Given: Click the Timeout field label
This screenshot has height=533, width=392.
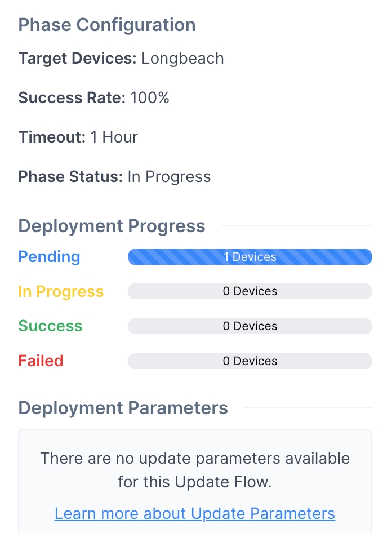Looking at the screenshot, I should click(52, 137).
